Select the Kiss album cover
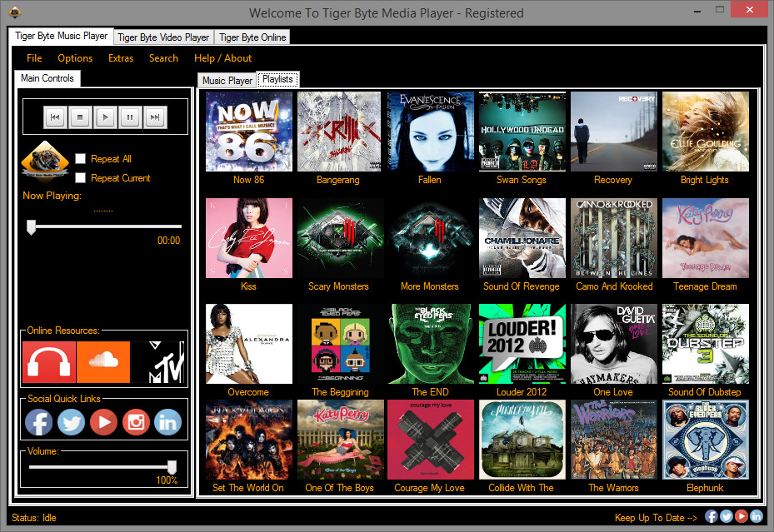The width and height of the screenshot is (774, 532). [x=249, y=238]
